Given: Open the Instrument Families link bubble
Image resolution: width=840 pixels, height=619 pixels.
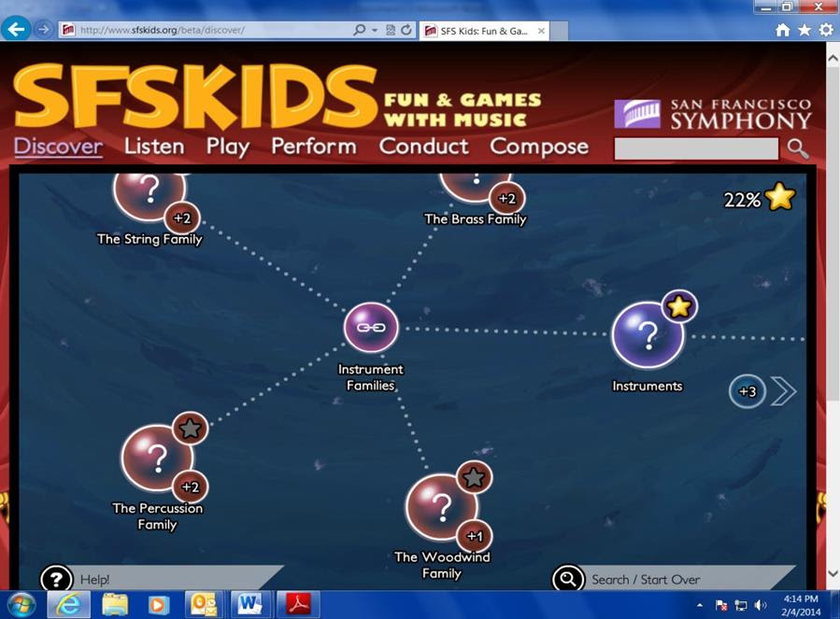Looking at the screenshot, I should (371, 327).
